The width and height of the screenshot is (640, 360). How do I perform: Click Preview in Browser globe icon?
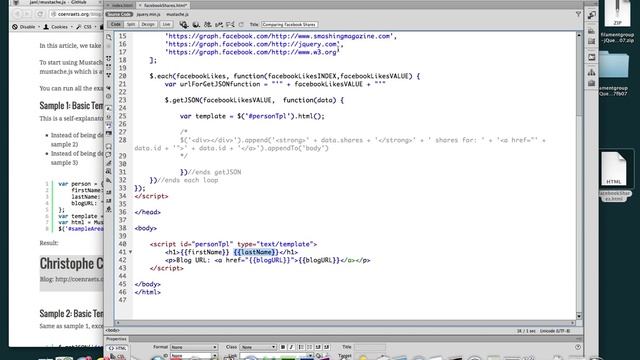click(x=196, y=24)
